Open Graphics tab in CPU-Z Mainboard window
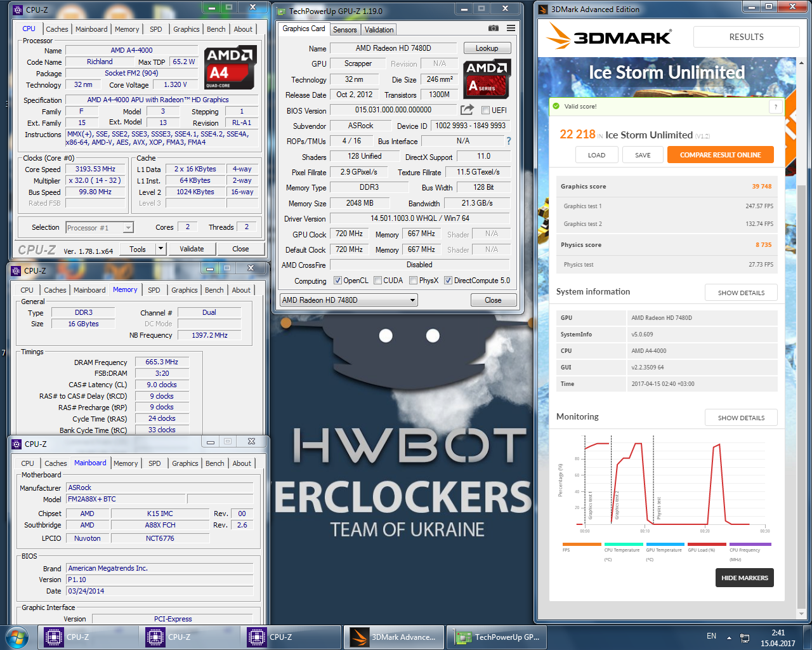 coord(185,463)
